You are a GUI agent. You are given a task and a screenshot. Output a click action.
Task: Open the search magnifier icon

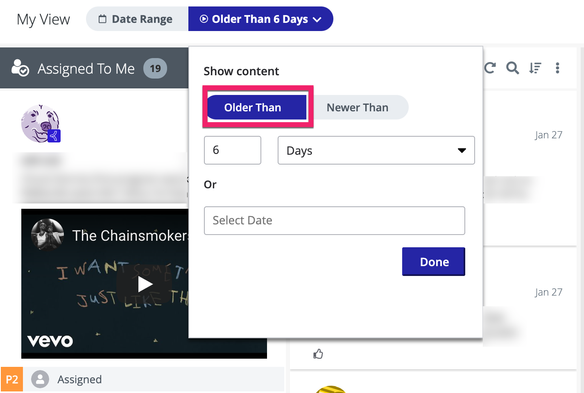click(x=512, y=68)
